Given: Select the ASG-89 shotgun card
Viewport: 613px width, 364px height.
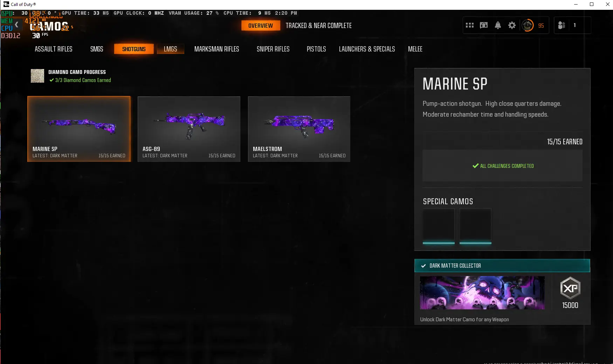Looking at the screenshot, I should point(189,129).
